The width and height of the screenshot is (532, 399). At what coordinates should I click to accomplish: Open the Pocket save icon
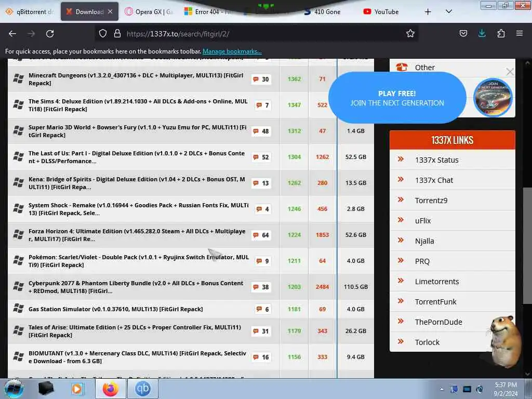click(x=463, y=34)
